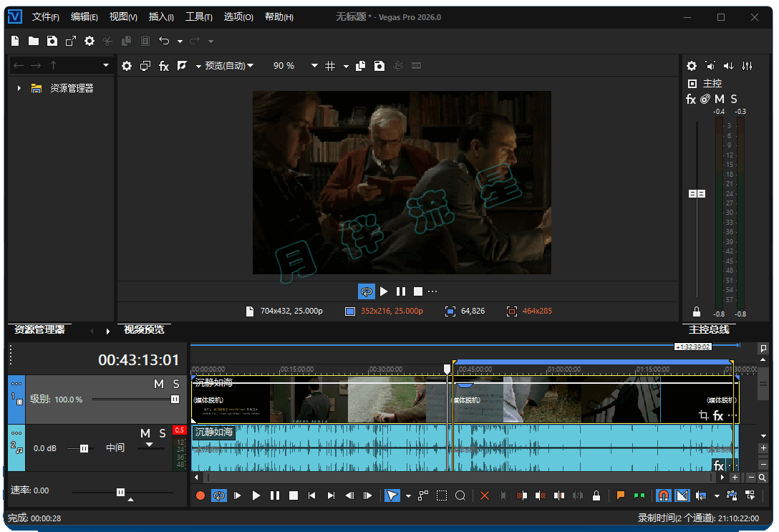
Task: Open the 工具(T) menu
Action: click(x=199, y=17)
